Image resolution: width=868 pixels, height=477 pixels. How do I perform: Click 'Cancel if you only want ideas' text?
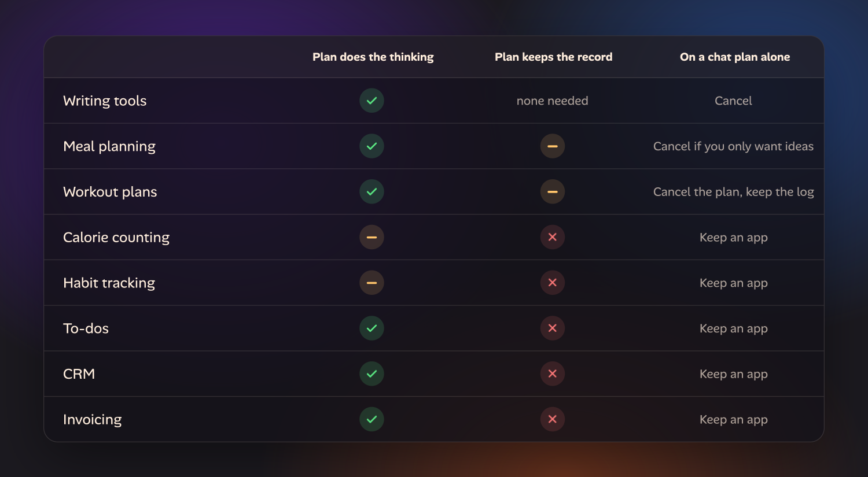point(733,146)
